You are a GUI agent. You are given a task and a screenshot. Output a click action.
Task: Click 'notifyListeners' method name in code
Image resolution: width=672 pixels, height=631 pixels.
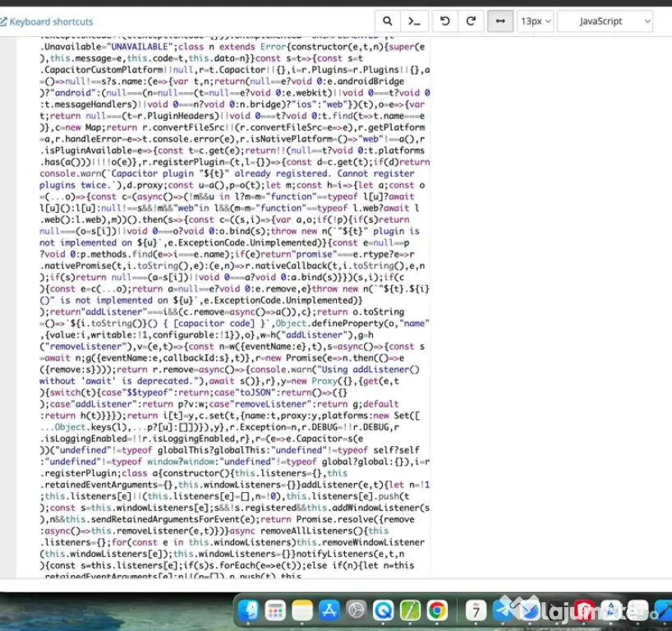pos(334,554)
